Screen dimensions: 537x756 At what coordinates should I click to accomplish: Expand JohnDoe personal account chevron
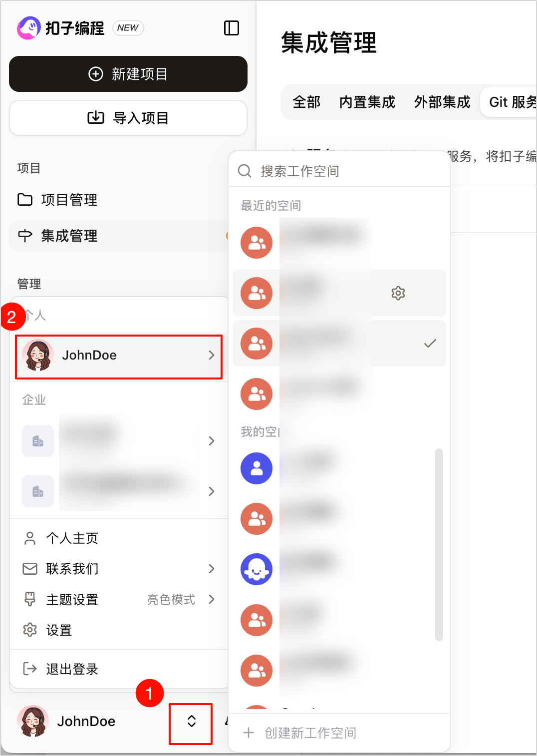[x=212, y=355]
